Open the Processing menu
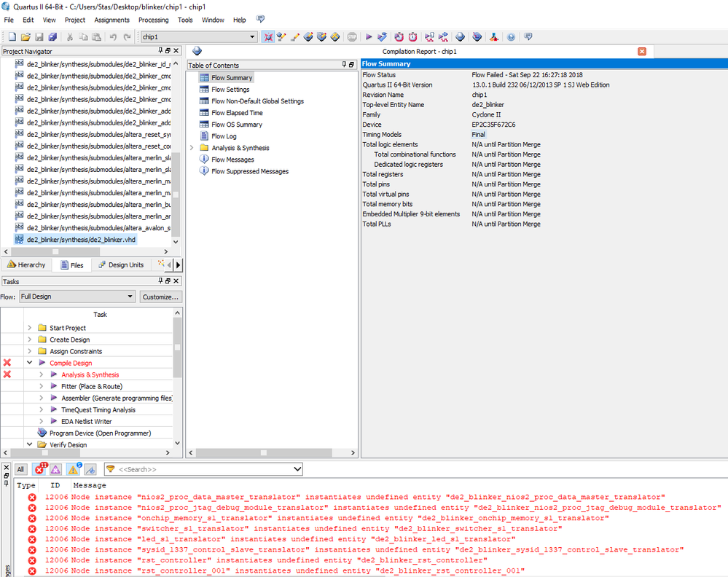This screenshot has height=577, width=728. pos(153,20)
